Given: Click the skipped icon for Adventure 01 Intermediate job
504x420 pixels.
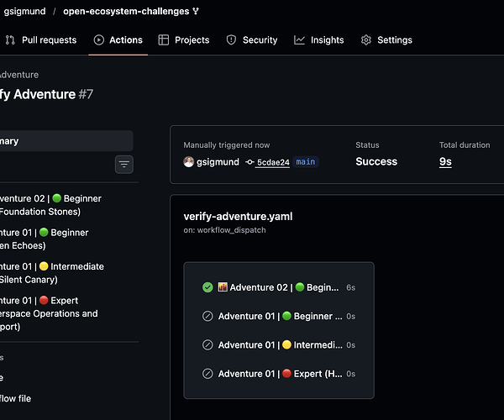Looking at the screenshot, I should [207, 344].
